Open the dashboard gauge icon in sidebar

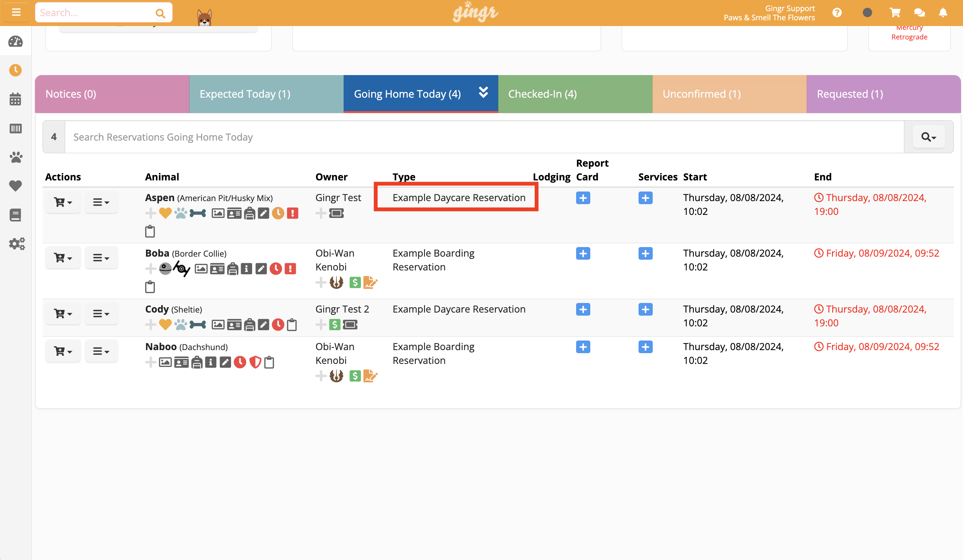pos(15,41)
